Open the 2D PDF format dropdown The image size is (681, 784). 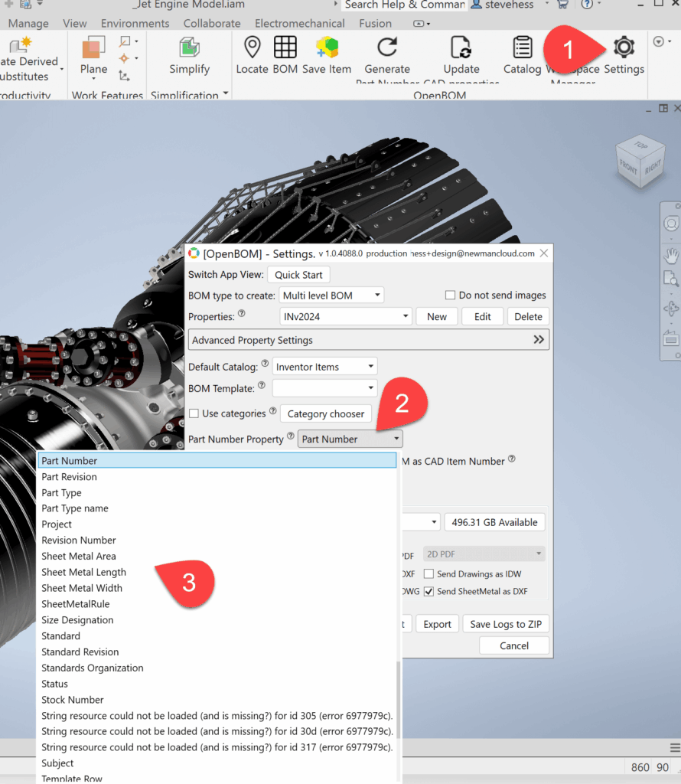pyautogui.click(x=484, y=554)
